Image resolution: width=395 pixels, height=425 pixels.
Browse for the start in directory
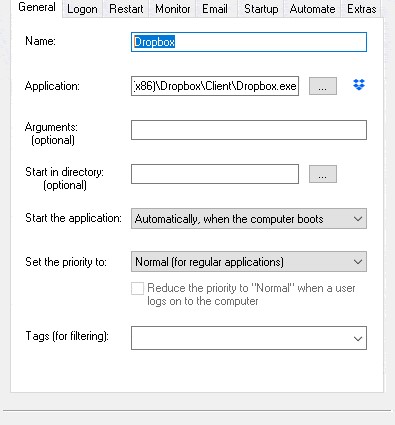click(323, 174)
